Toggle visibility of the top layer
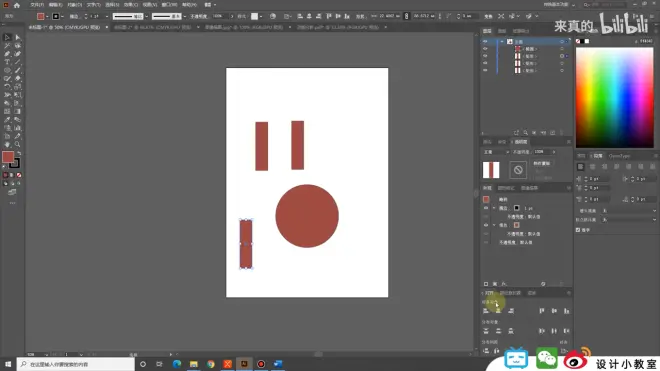The height and width of the screenshot is (371, 660). click(x=485, y=42)
